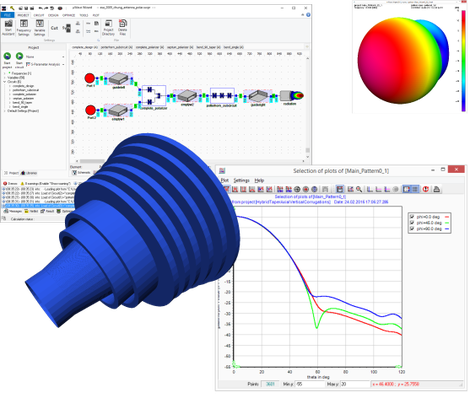The width and height of the screenshot is (470, 398).
Task: Click the warnings filter button in messages
Action: coord(46,184)
